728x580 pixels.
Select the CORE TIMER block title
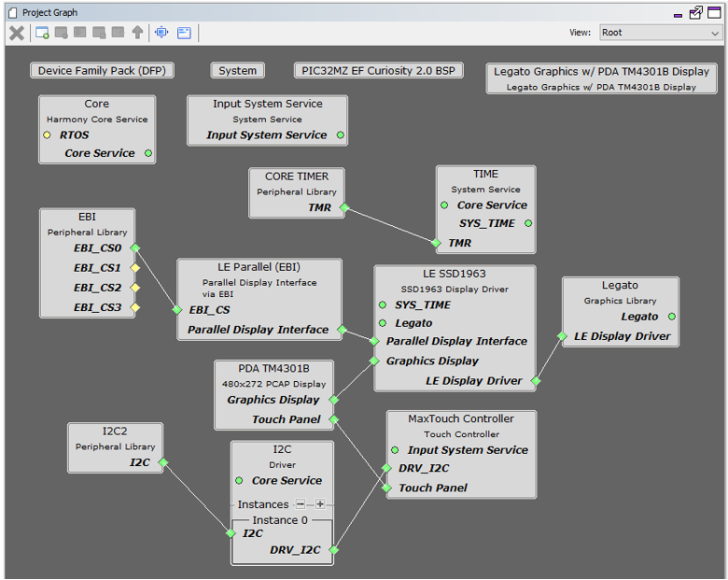pyautogui.click(x=297, y=177)
